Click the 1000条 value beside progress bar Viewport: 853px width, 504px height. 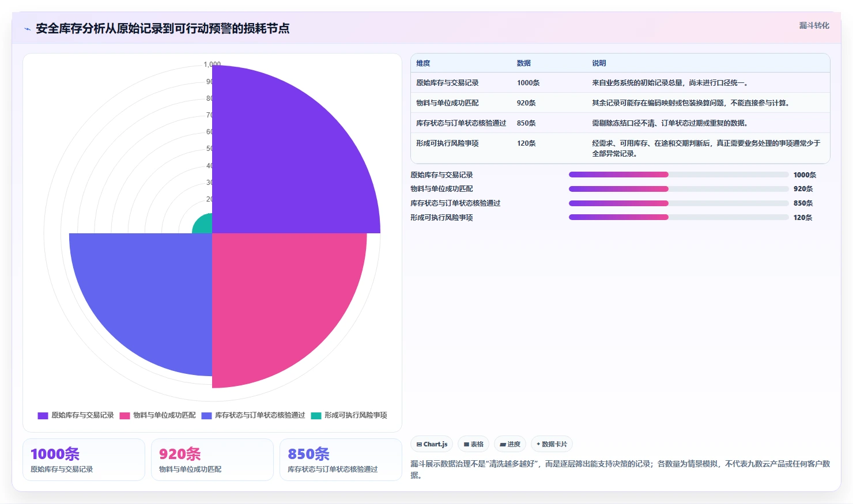point(805,175)
